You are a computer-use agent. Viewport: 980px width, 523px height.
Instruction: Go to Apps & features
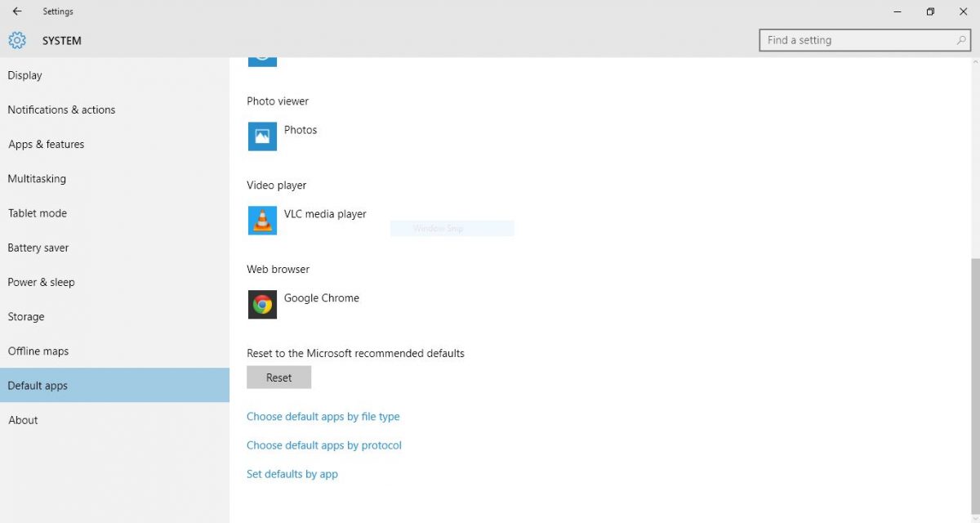[46, 145]
